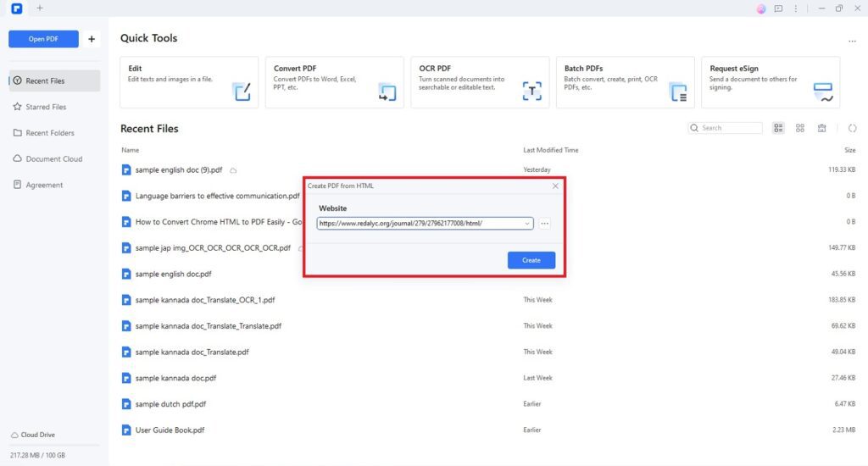Select Starred Files in the sidebar
The width and height of the screenshot is (868, 466).
pos(46,107)
